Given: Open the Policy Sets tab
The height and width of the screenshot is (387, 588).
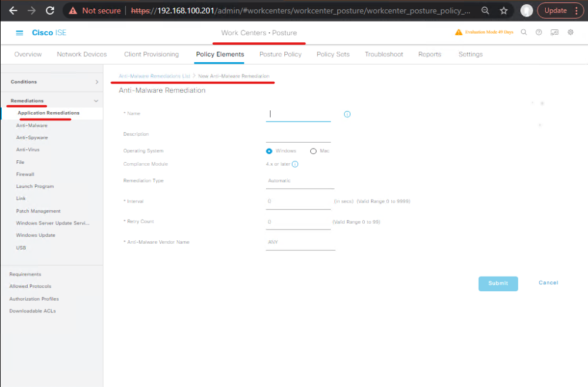Looking at the screenshot, I should pos(333,55).
